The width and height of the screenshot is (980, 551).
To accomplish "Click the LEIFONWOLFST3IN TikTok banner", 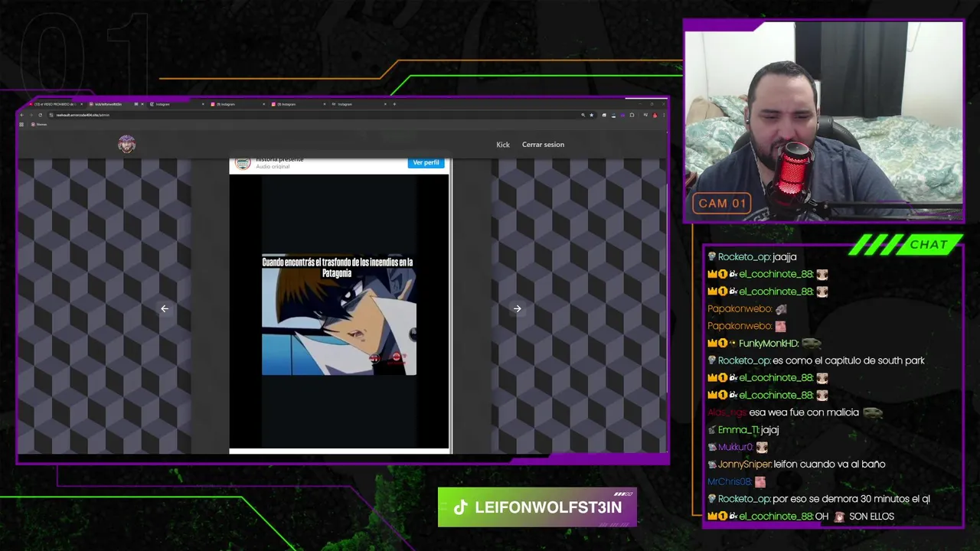I will coord(537,507).
